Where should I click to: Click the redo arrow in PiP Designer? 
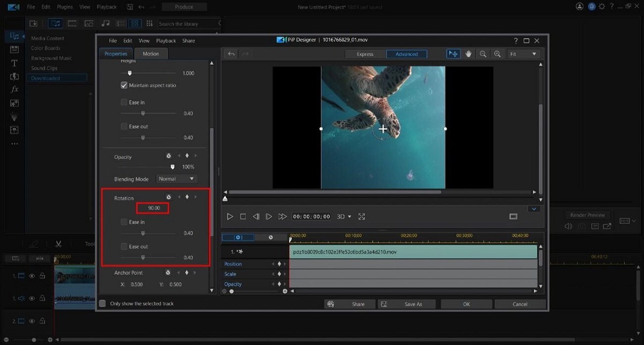click(245, 54)
